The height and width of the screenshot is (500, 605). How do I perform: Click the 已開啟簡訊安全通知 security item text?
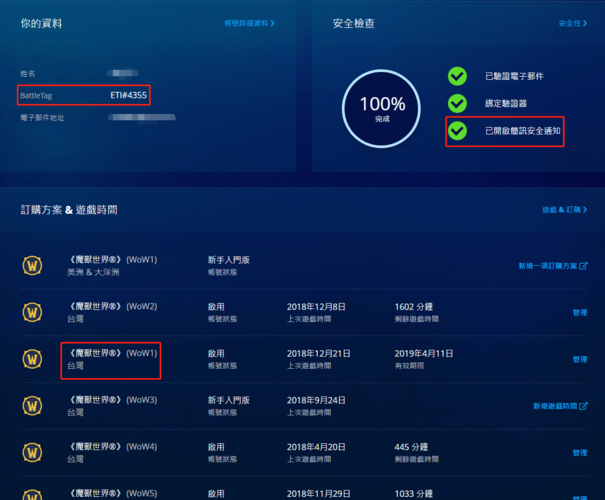pyautogui.click(x=522, y=131)
